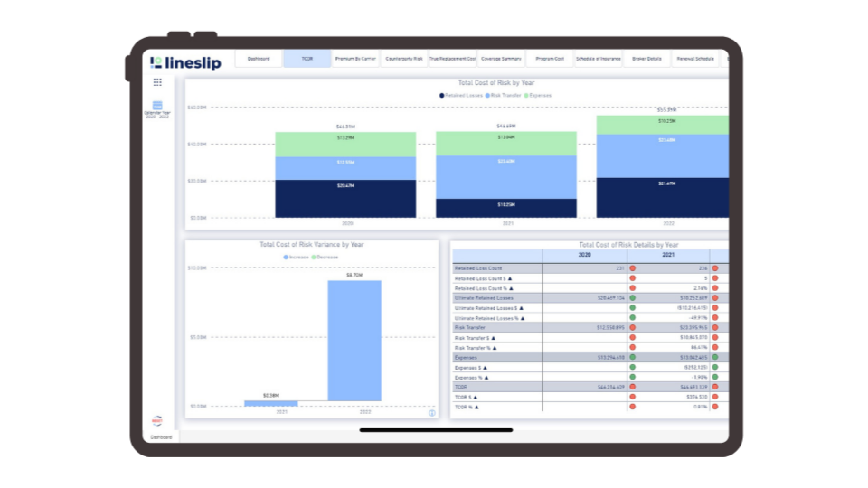Click delta triangle beside Ultimate Retained Losses %

coord(522,318)
